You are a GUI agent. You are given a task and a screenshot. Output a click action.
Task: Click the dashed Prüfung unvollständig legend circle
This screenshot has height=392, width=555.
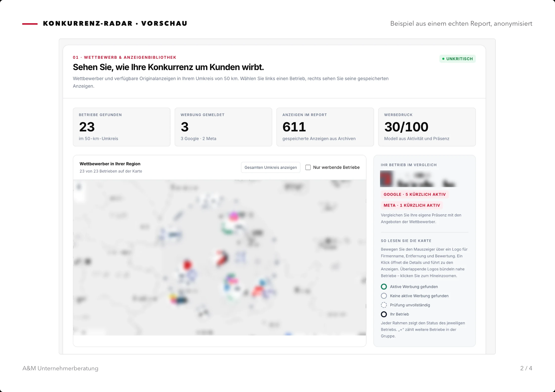(x=384, y=305)
